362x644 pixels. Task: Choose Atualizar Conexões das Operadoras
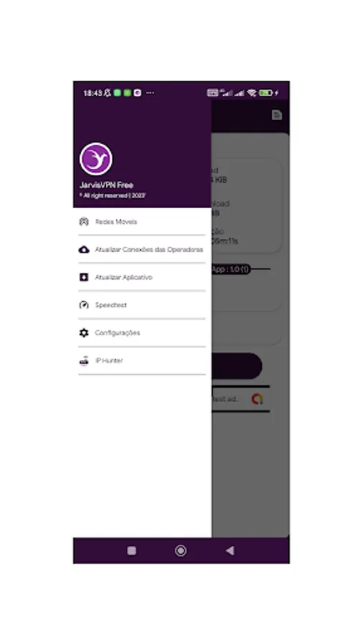point(142,250)
